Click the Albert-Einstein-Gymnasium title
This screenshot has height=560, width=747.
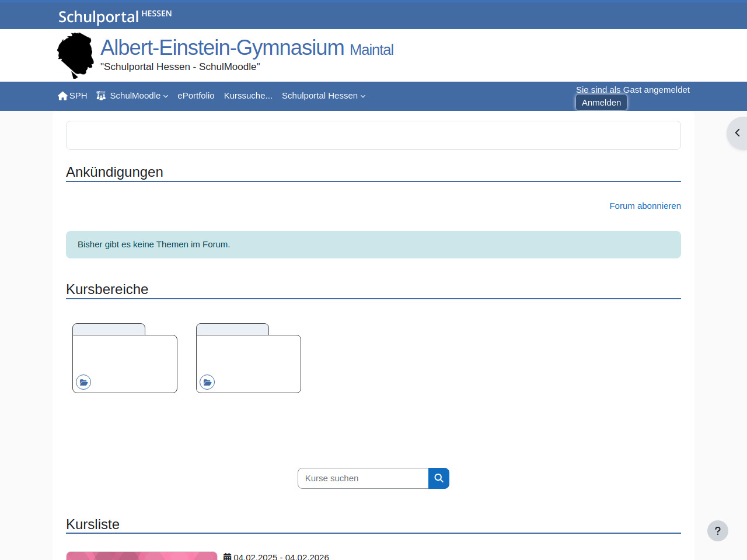click(x=222, y=48)
